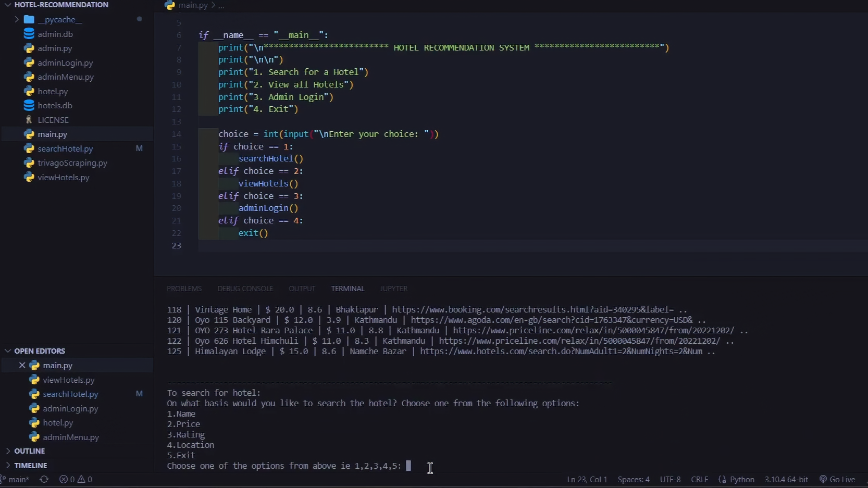Click the Synchronize Changes icon
Screen dimensions: 868x488
(x=44, y=479)
